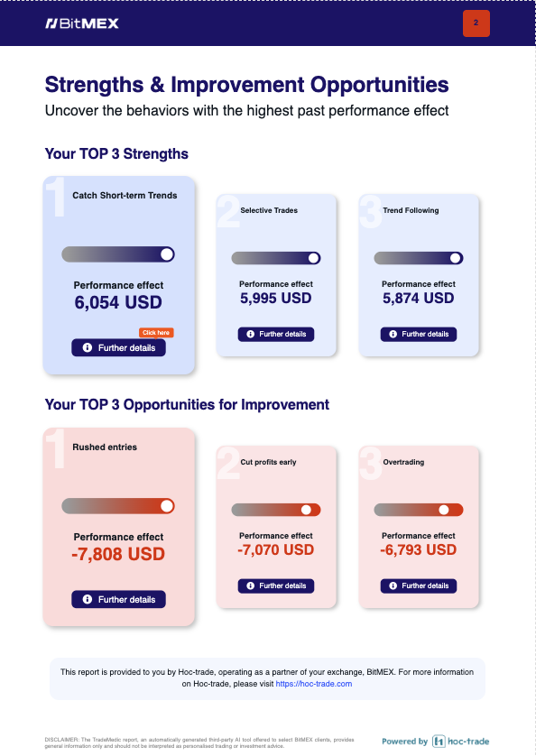Viewport: 536px width, 756px height.
Task: Click the hoc-trade logo in footer
Action: 461,741
